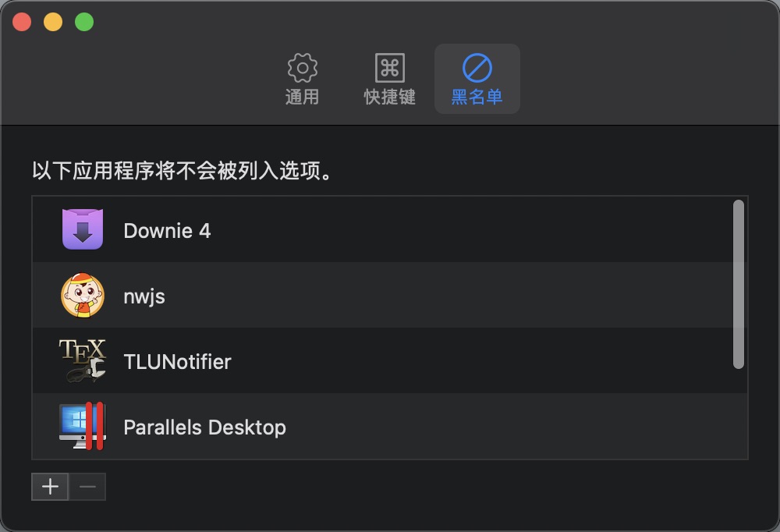780x532 pixels.
Task: Switch to the 通用 general tab
Action: tap(303, 79)
